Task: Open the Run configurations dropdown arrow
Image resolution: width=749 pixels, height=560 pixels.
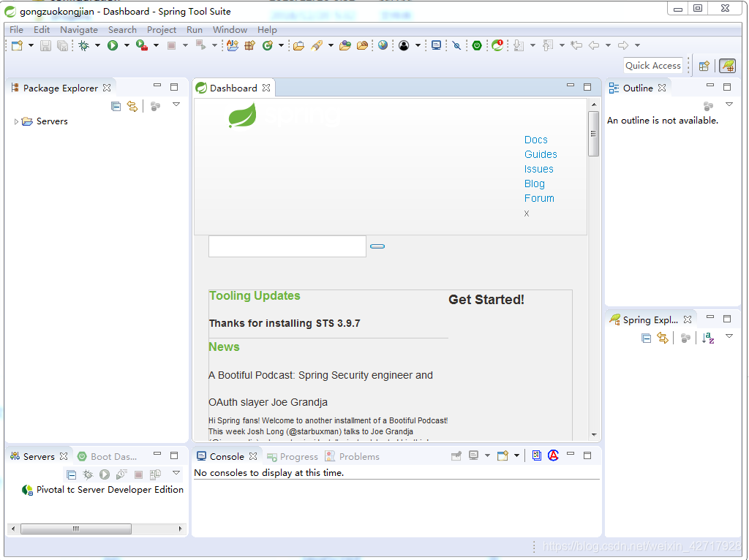Action: point(127,45)
